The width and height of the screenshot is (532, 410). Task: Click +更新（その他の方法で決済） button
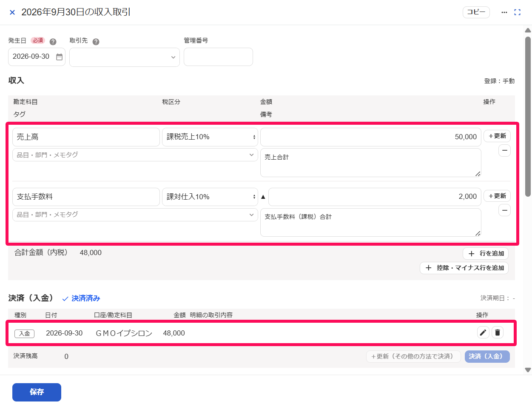[x=413, y=356]
